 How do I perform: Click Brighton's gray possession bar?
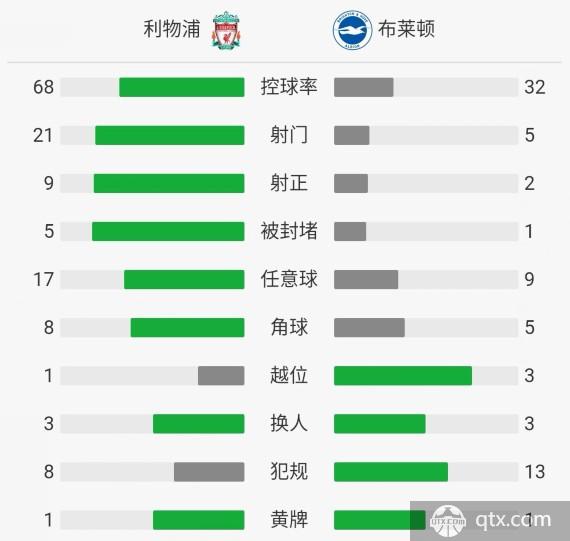point(364,87)
